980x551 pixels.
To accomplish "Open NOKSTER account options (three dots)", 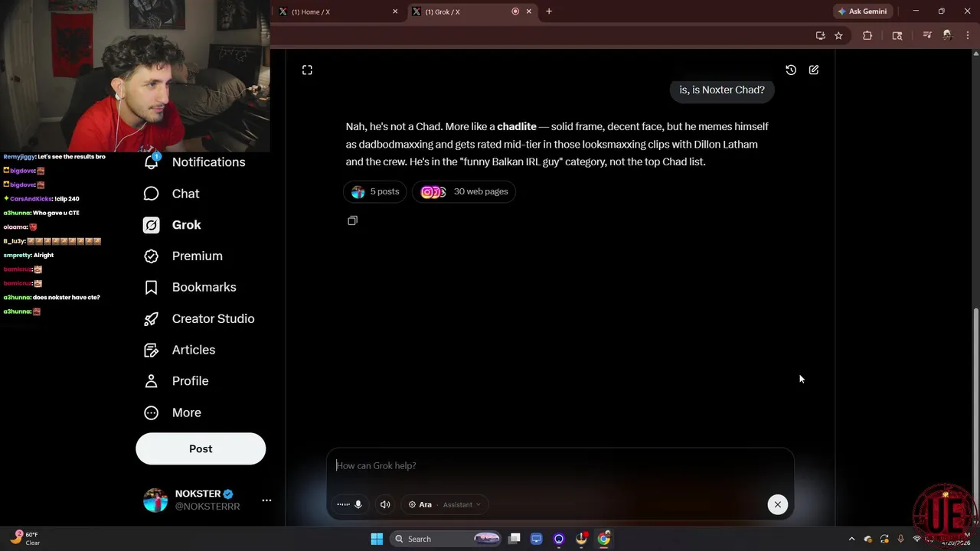I will (266, 500).
